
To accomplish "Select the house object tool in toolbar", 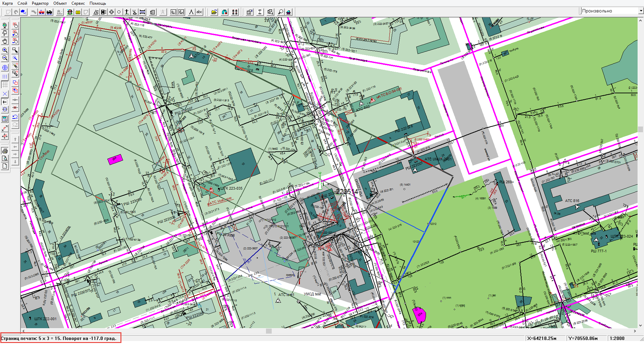I will tap(70, 12).
